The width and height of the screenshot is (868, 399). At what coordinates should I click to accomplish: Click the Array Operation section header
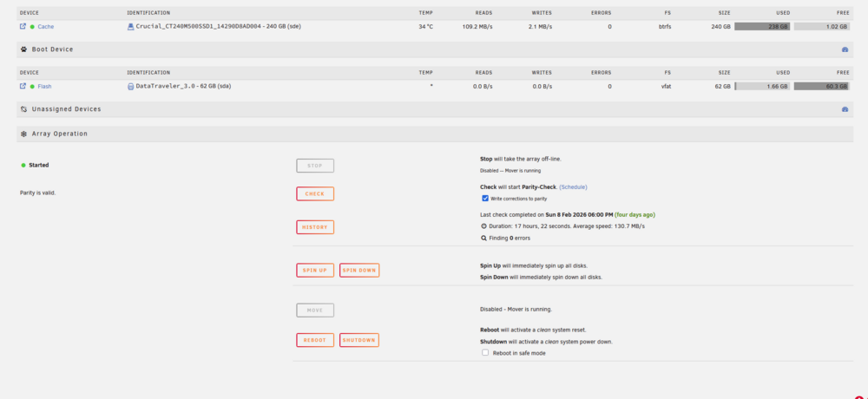click(x=435, y=134)
